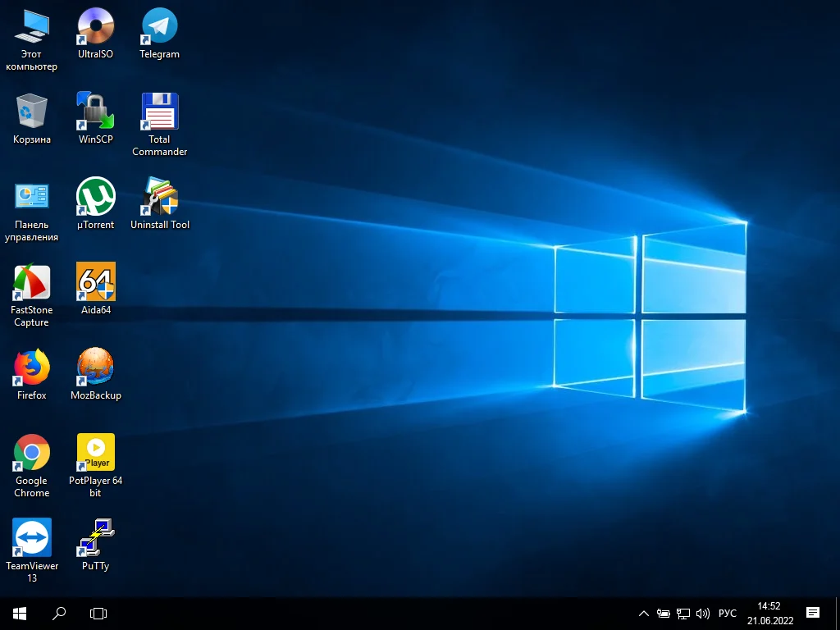This screenshot has height=630, width=840.
Task: Open Task View from the taskbar
Action: (x=98, y=613)
